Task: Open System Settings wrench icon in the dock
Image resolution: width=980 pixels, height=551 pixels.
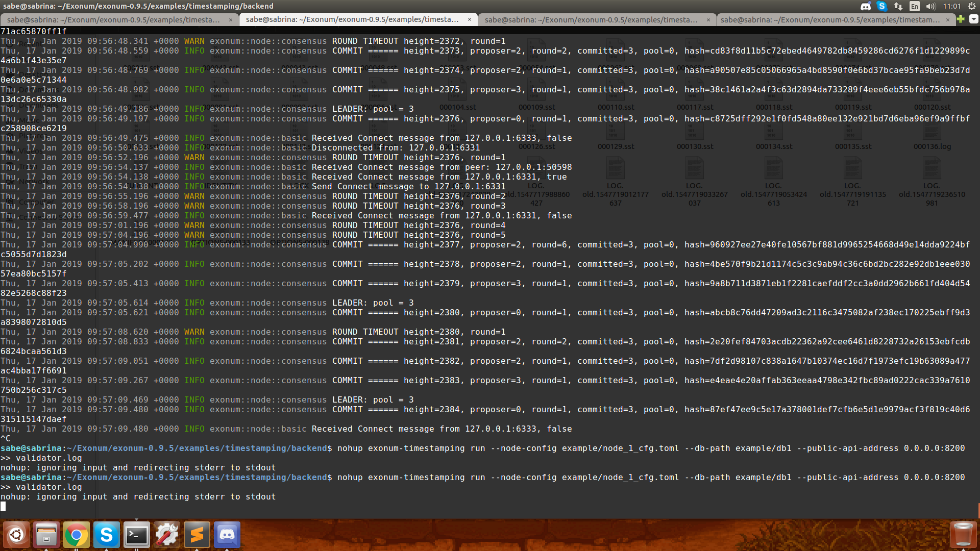Action: [x=166, y=534]
